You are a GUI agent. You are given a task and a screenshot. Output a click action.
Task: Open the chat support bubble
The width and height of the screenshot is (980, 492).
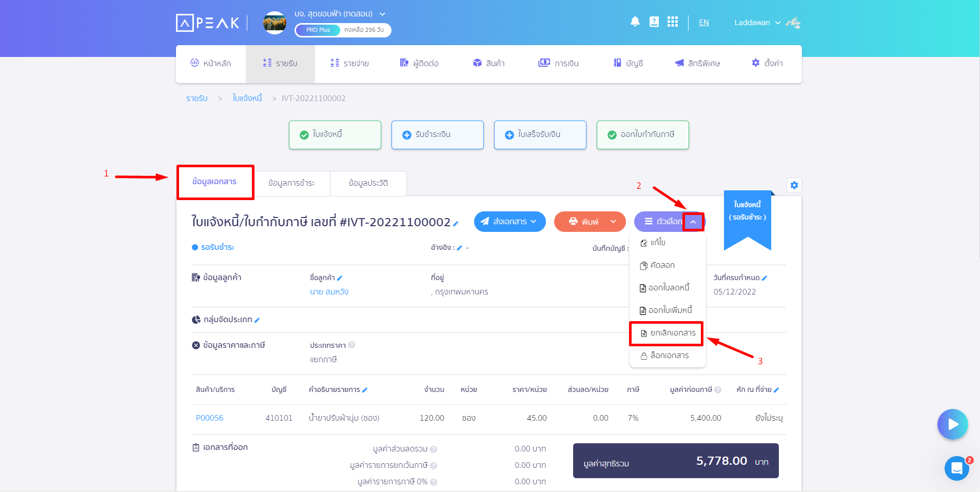click(957, 468)
